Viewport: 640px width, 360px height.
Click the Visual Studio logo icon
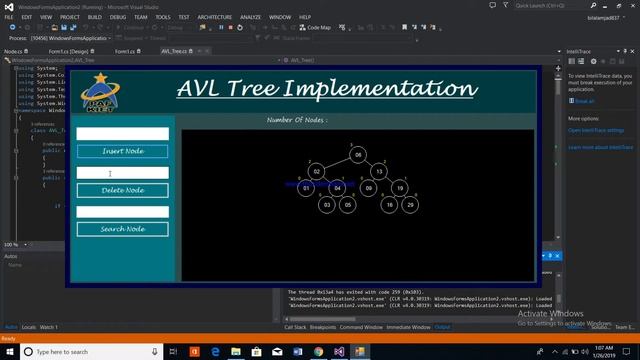[x=9, y=7]
